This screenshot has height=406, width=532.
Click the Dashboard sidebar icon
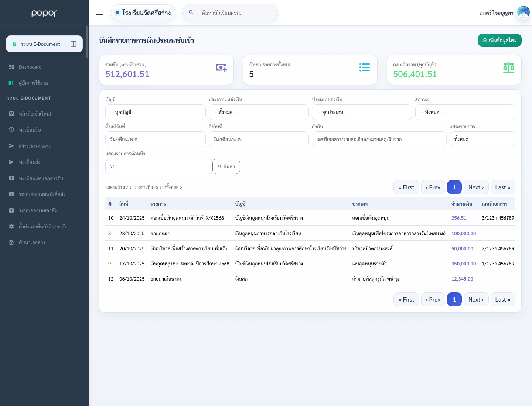coord(11,67)
